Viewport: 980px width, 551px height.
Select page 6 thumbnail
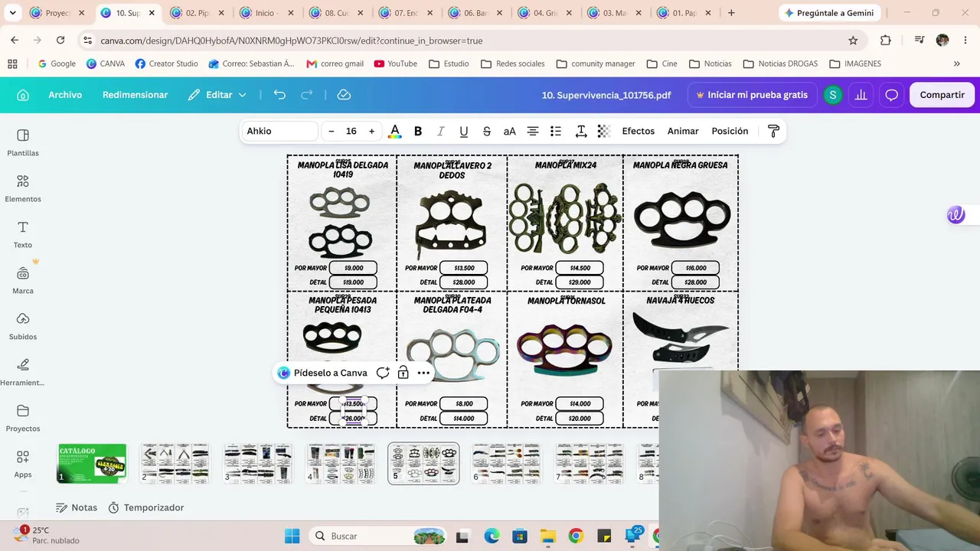505,463
